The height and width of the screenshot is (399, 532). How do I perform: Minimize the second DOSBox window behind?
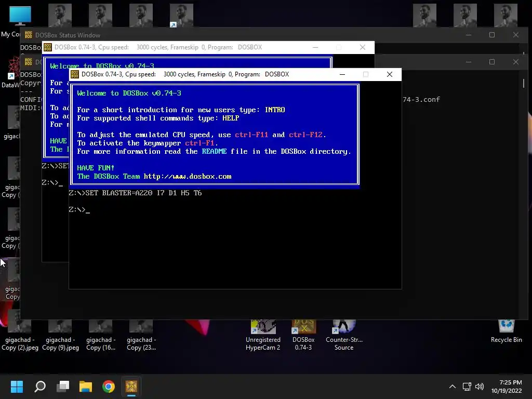315,47
